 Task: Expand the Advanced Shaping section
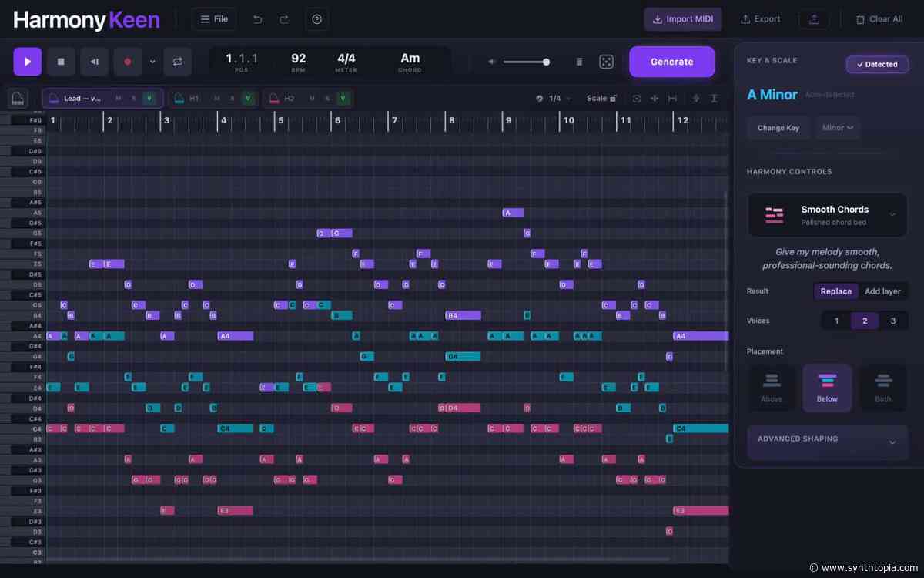click(x=827, y=442)
